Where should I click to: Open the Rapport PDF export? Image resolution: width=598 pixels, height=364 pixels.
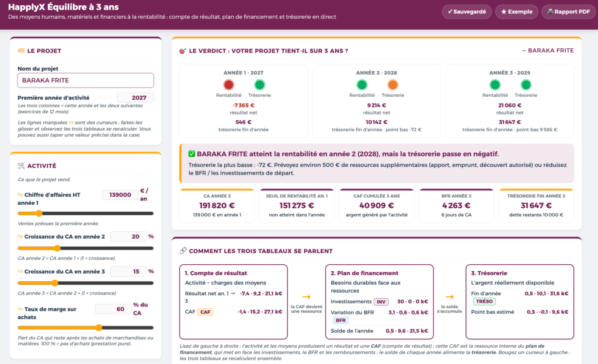569,12
